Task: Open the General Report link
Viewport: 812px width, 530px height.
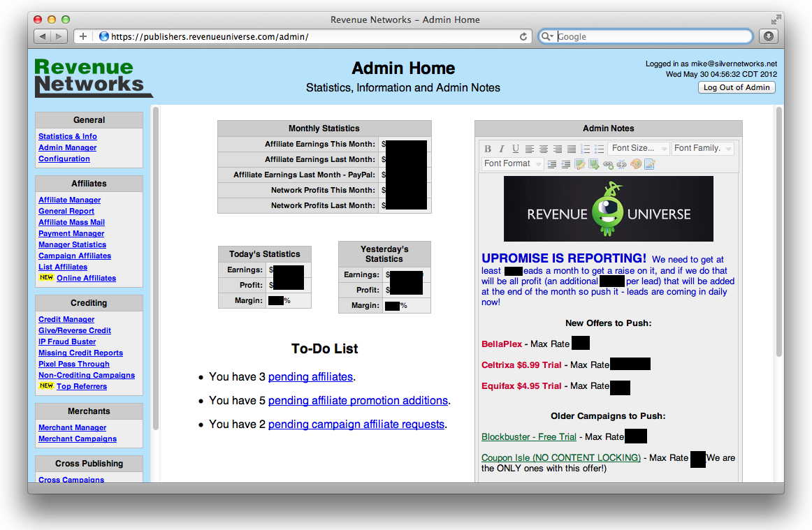Action: click(x=66, y=211)
